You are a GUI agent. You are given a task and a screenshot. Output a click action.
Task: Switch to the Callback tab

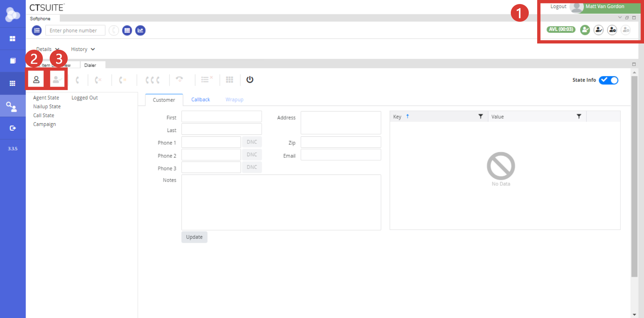click(x=201, y=100)
